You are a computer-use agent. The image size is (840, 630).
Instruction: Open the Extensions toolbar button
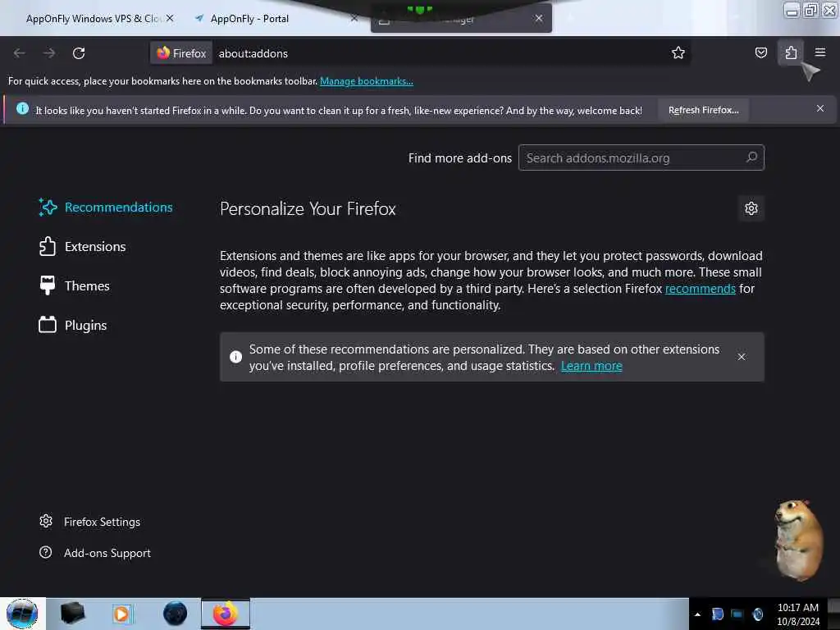pyautogui.click(x=791, y=53)
